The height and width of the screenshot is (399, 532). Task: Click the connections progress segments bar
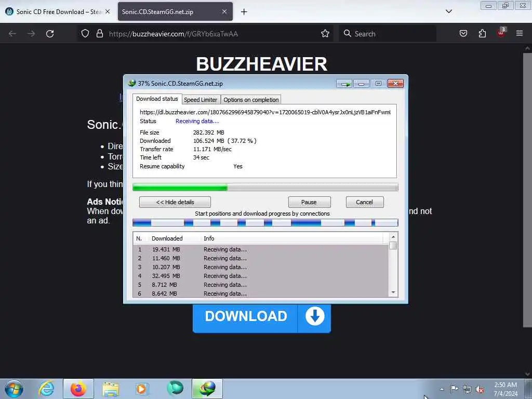pos(265,222)
